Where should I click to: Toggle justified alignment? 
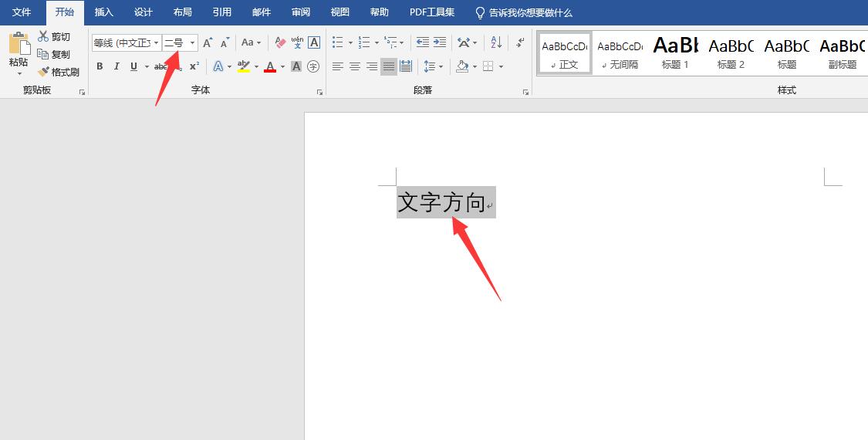tap(389, 66)
